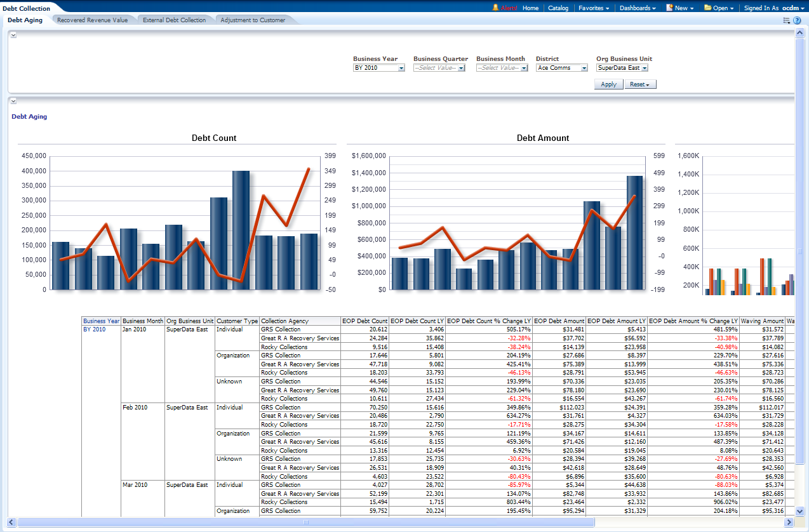809x532 pixels.
Task: Click the New document icon
Action: [669, 8]
